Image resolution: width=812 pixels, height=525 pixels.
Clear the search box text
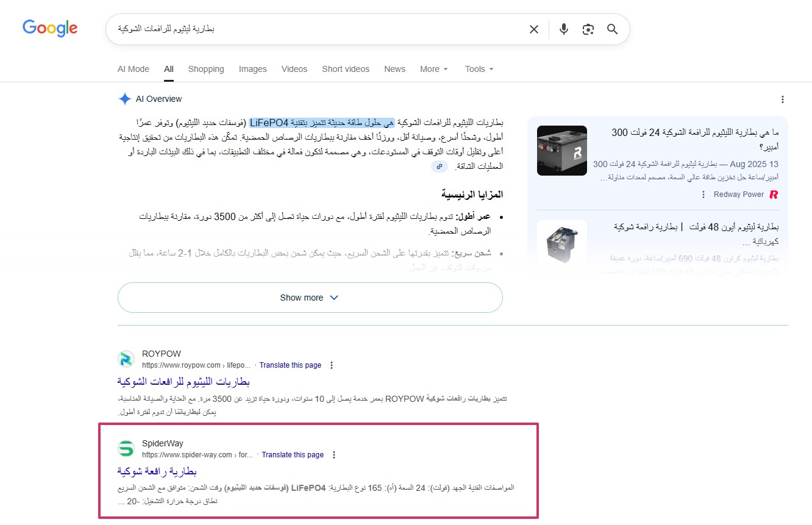click(x=533, y=29)
